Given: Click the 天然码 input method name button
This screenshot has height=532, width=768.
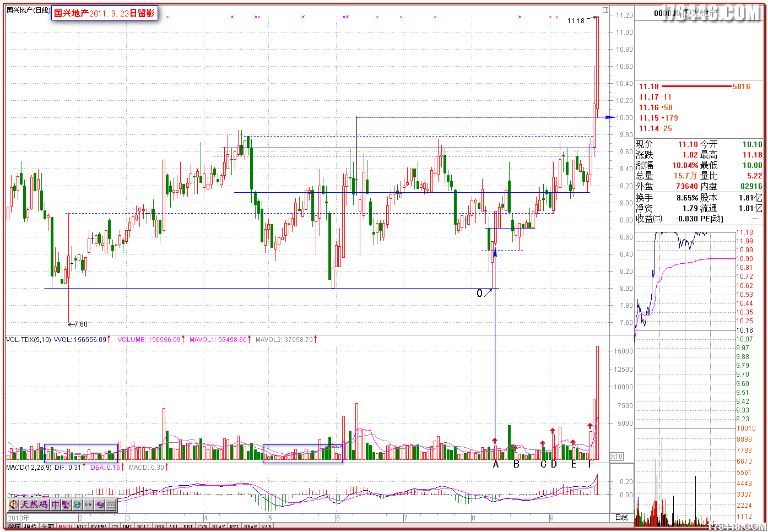Looking at the screenshot, I should 35,504.
